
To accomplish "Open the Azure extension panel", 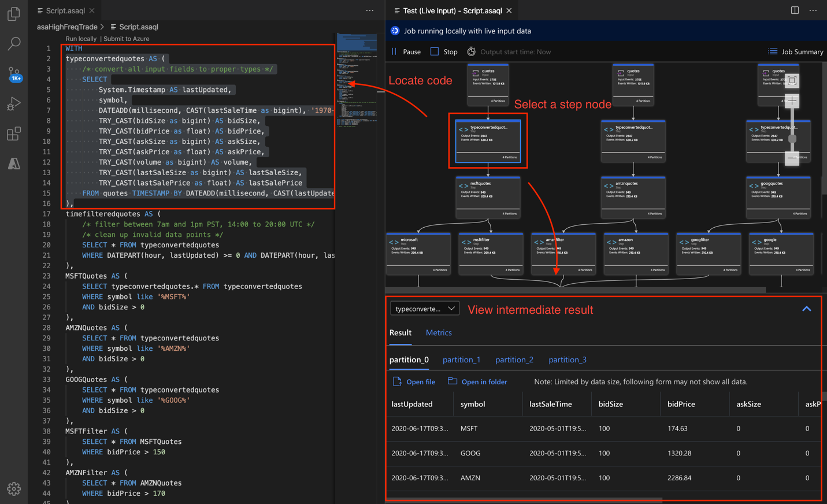I will (14, 164).
